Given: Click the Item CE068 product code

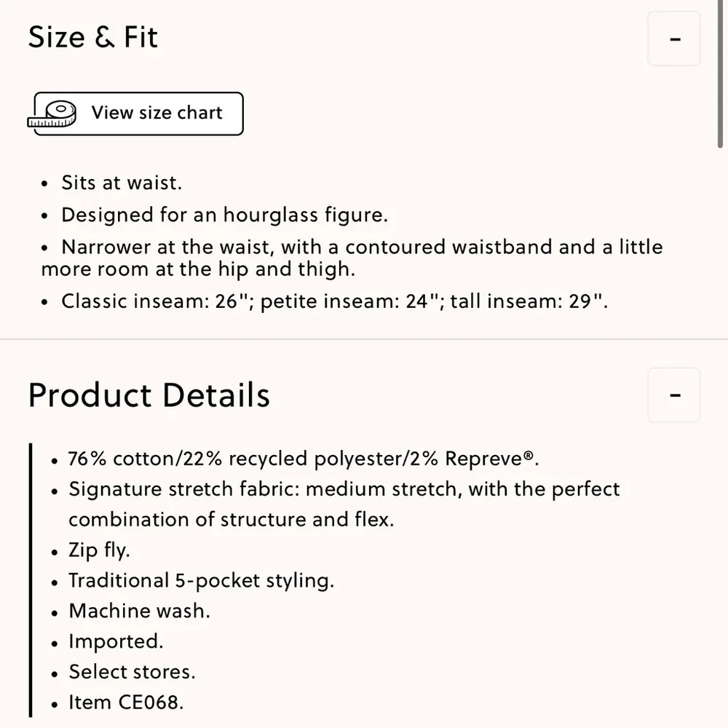Looking at the screenshot, I should point(125,702).
